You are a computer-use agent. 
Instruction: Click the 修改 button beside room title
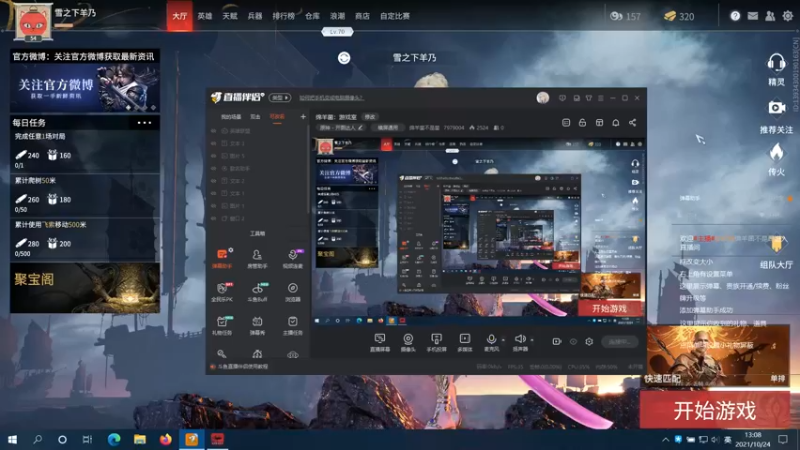tap(370, 117)
